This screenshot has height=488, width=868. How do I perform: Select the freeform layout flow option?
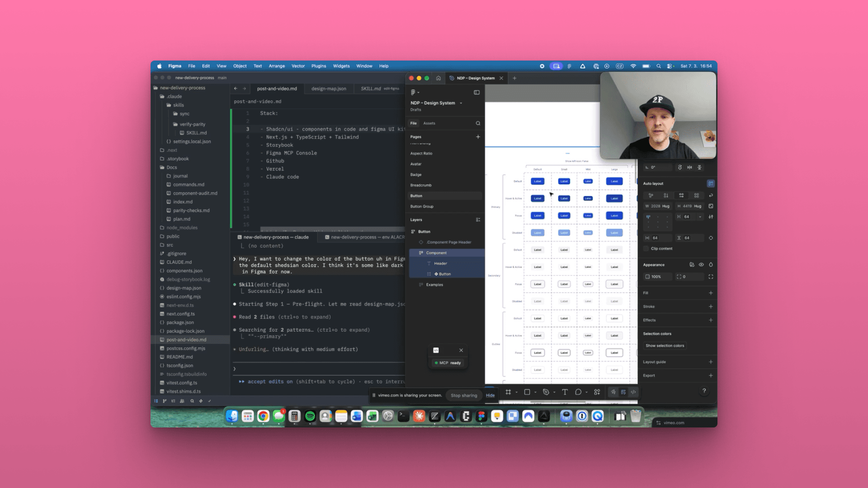click(651, 195)
